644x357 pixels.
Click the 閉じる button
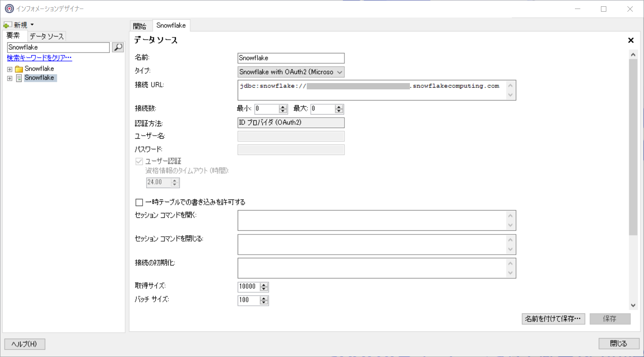point(619,344)
